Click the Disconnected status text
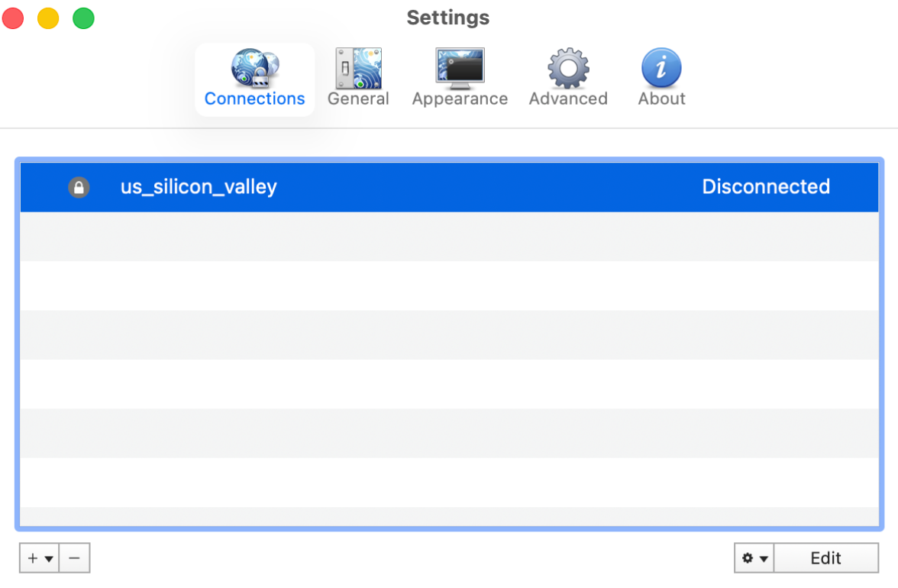The height and width of the screenshot is (588, 898). (x=766, y=186)
